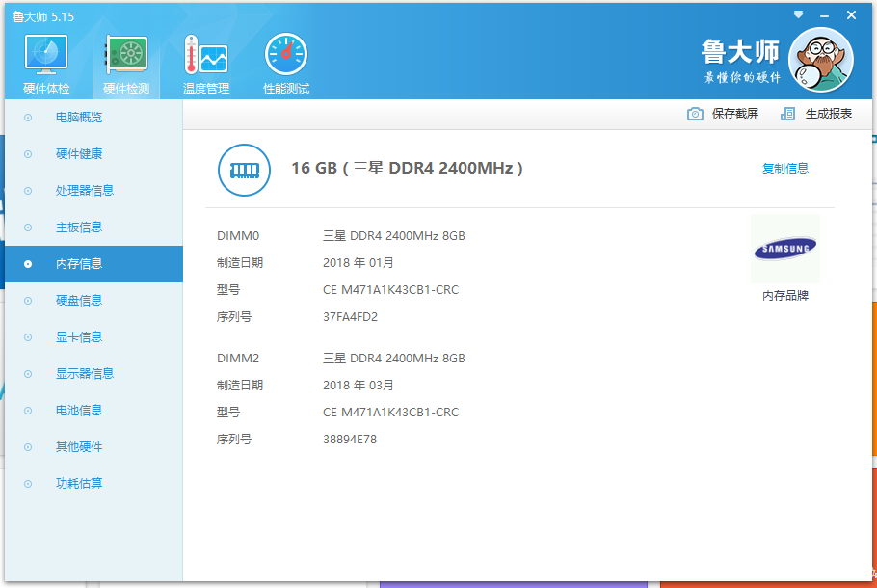Select 显卡信息 in the sidebar
The height and width of the screenshot is (588, 877).
click(94, 337)
